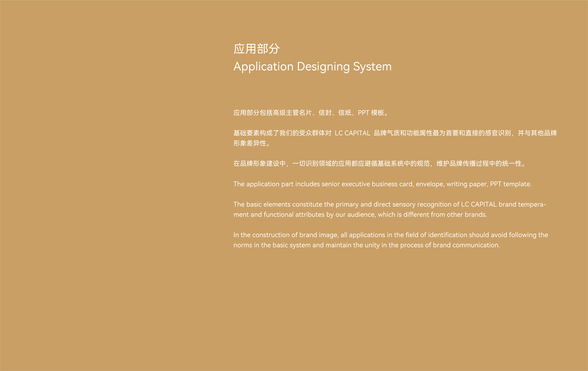Click the line starting "norms in the basic system"
Screen dimensions: 588x371
(x=367, y=245)
